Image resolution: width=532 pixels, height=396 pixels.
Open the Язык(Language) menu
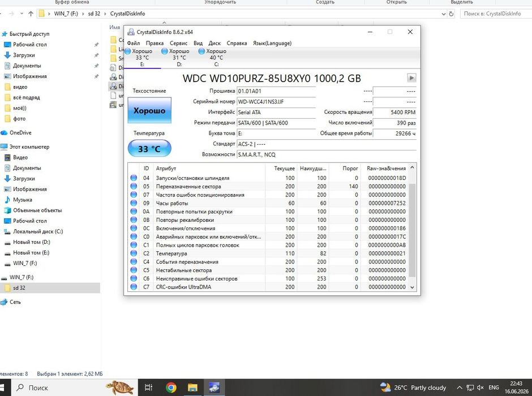(272, 43)
